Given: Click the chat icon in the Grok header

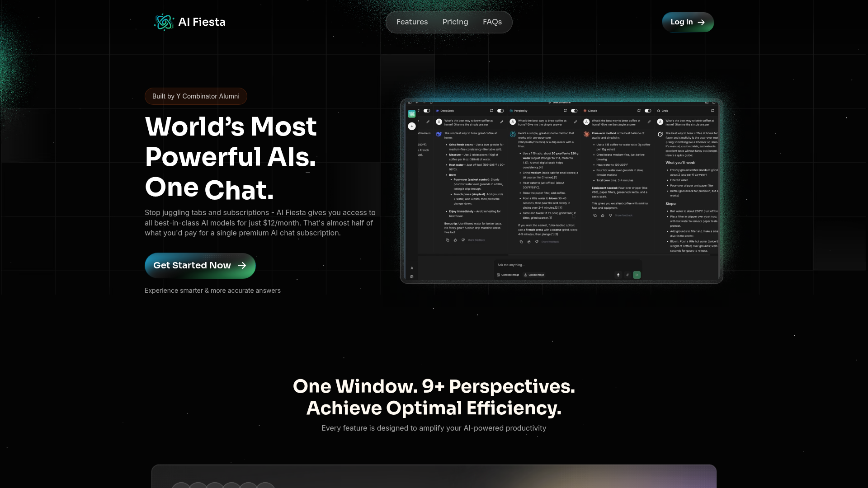Looking at the screenshot, I should point(712,111).
